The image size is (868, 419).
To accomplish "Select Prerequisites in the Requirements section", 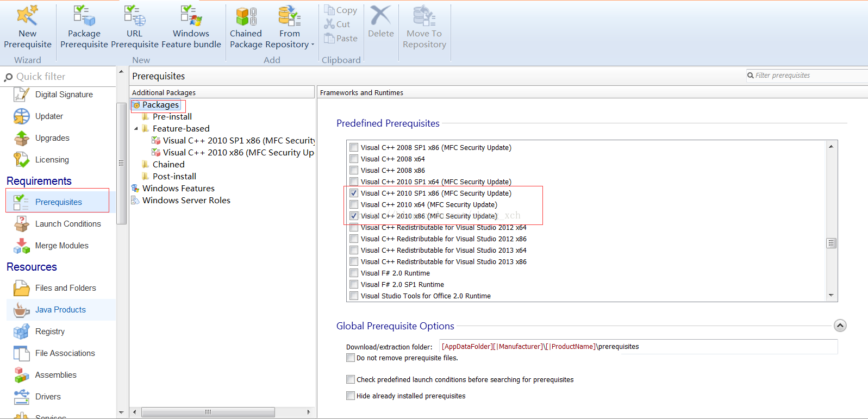I will click(x=58, y=202).
